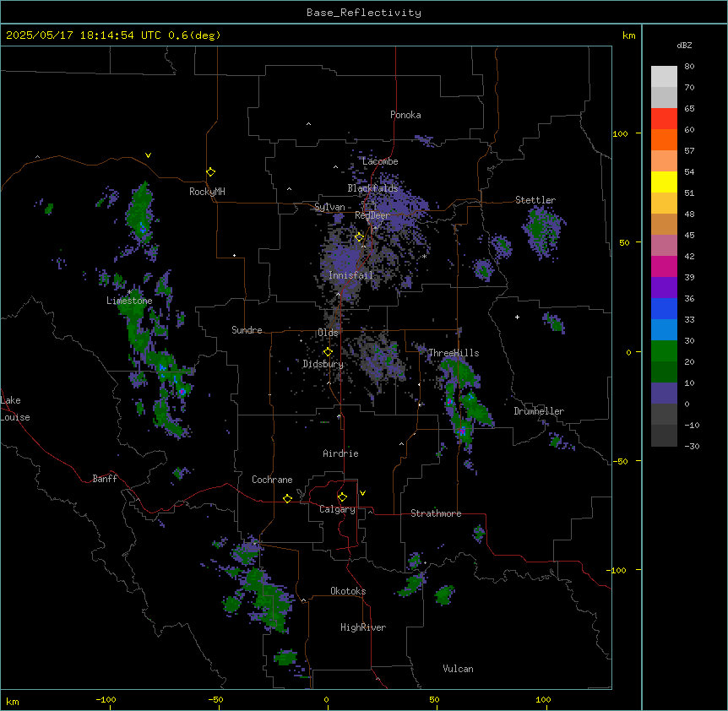
Task: Click the Okotoks label
Action: point(348,591)
